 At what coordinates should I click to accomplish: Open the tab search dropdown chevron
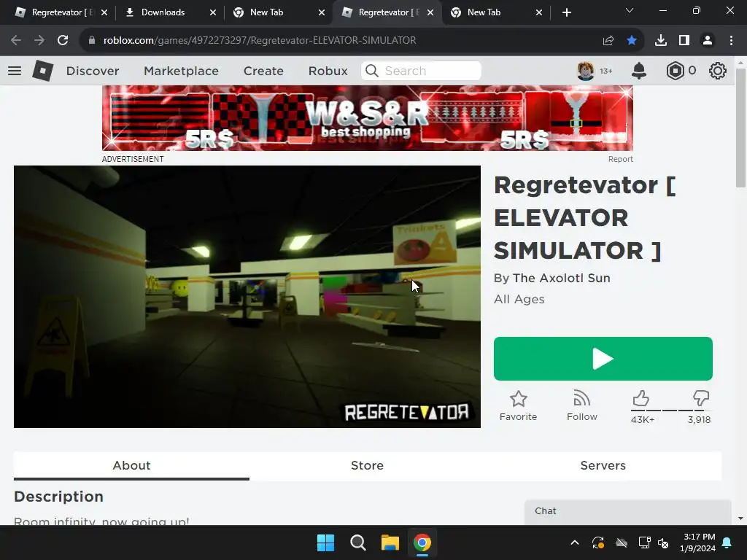630,10
